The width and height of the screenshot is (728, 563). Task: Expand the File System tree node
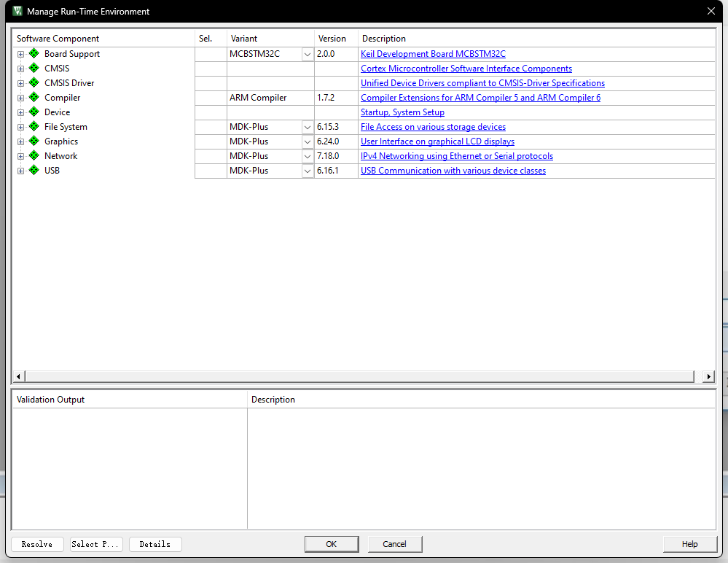click(20, 128)
